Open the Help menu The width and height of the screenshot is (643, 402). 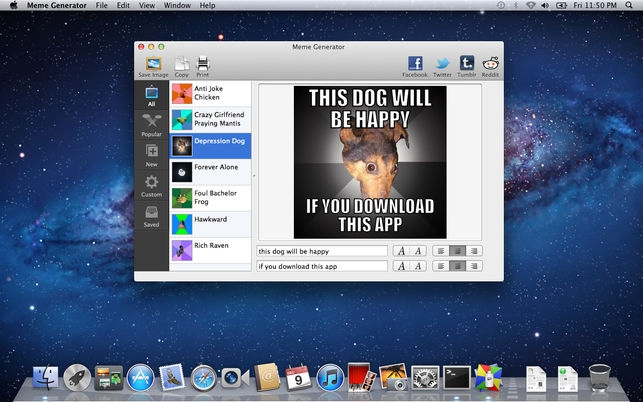coord(207,5)
